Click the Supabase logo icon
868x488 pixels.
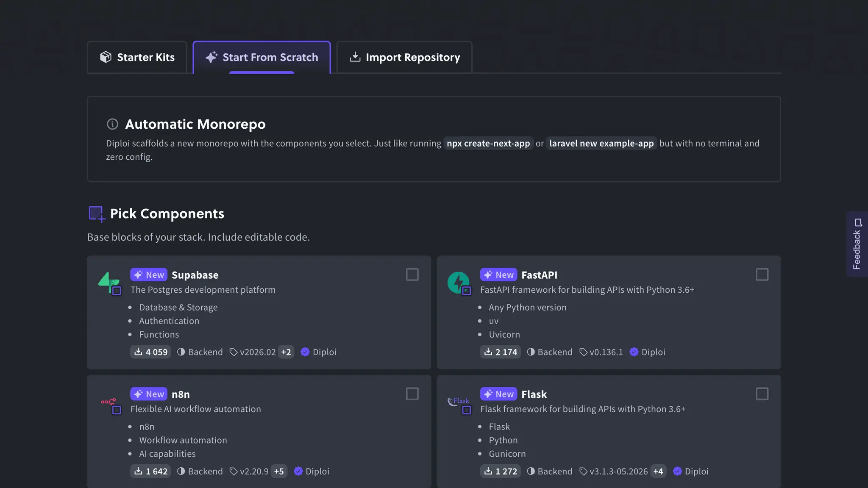(x=110, y=283)
